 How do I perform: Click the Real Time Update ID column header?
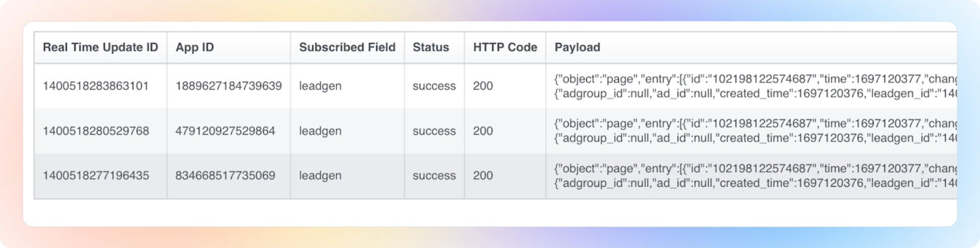(100, 48)
